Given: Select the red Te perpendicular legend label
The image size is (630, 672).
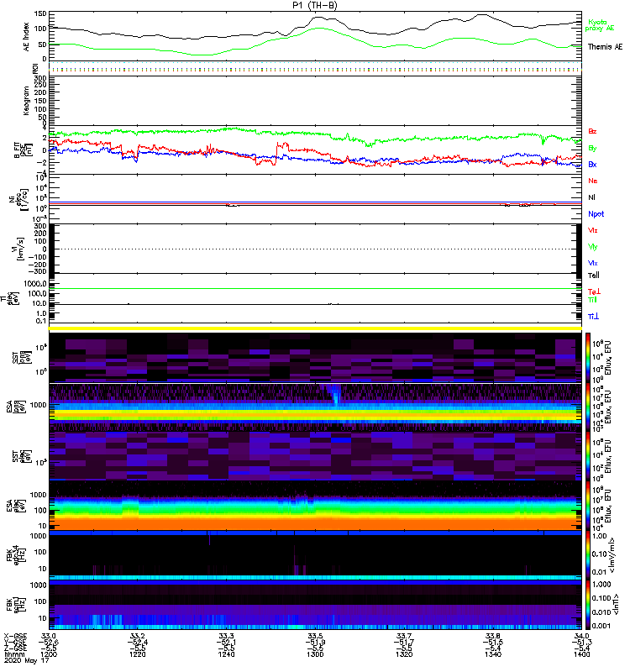Looking at the screenshot, I should [x=594, y=291].
